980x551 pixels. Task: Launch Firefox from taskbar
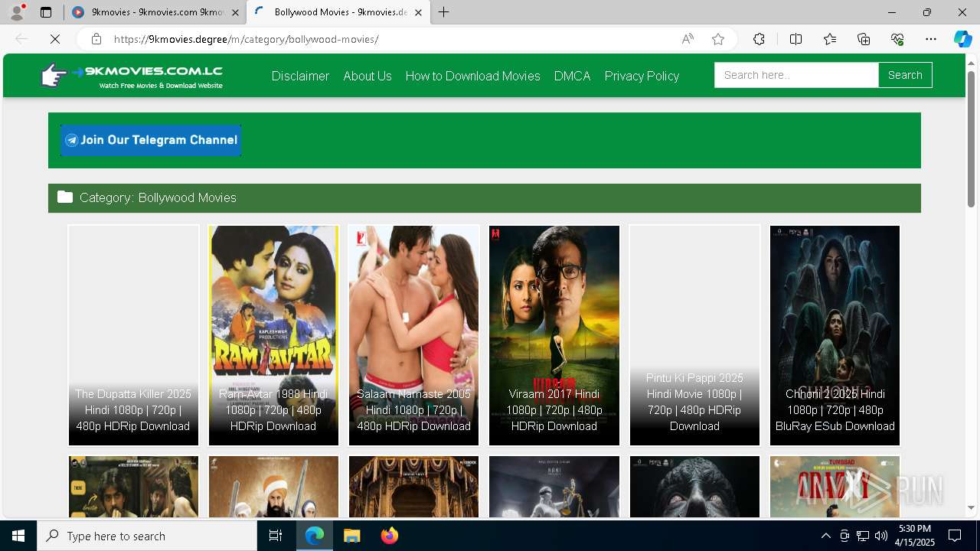click(389, 536)
